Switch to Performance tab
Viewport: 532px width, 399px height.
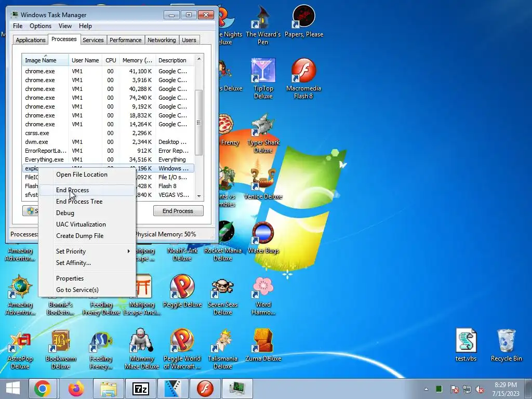(x=126, y=40)
